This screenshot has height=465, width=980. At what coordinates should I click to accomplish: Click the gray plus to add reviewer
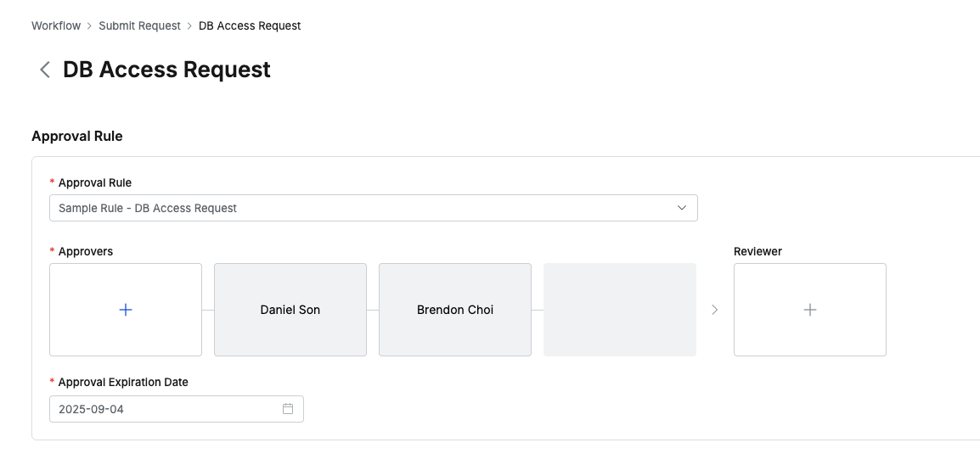pyautogui.click(x=809, y=310)
